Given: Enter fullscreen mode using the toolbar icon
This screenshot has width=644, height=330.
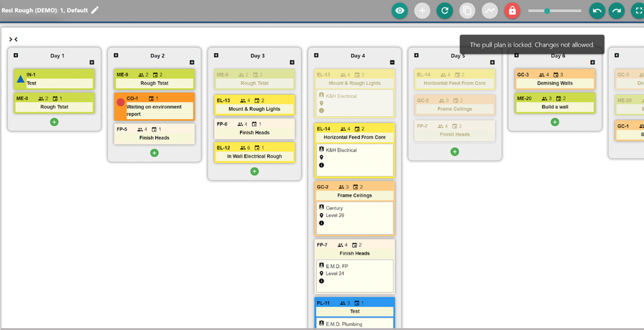Looking at the screenshot, I should coord(638,10).
